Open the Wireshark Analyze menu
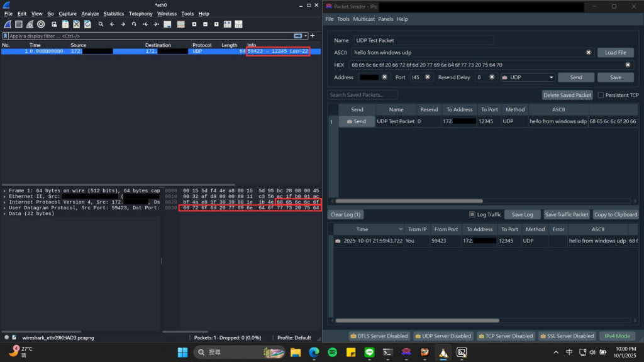The height and width of the screenshot is (362, 644). click(x=90, y=14)
